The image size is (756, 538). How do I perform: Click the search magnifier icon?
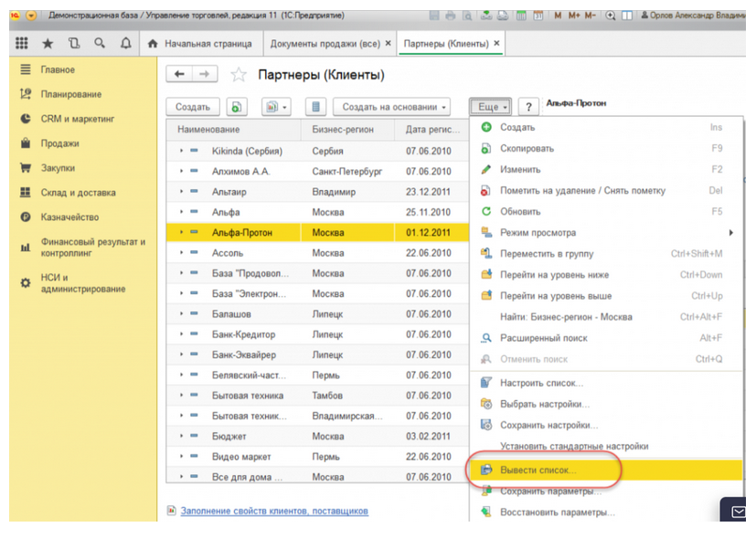(99, 43)
